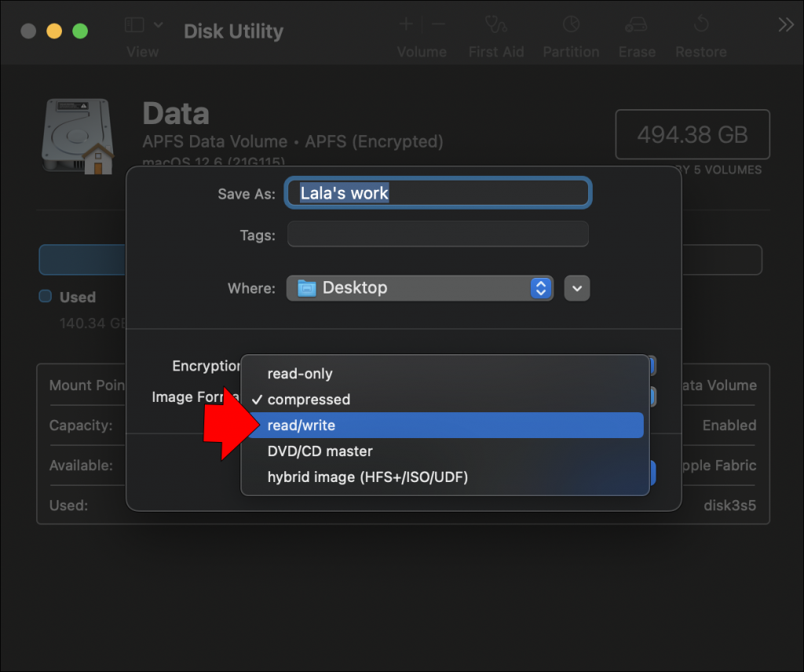Image resolution: width=804 pixels, height=672 pixels.
Task: Expand the save dialog with the disclosure chevron
Action: pyautogui.click(x=577, y=288)
